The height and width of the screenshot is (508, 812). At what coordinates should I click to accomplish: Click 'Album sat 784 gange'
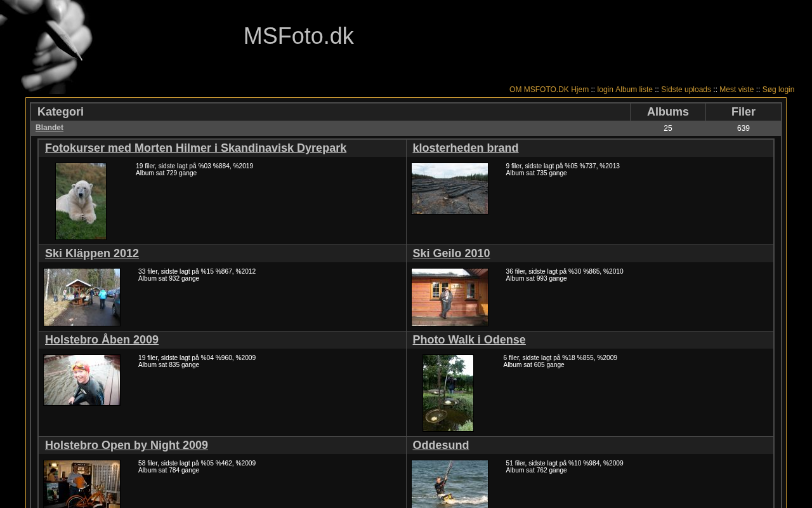[169, 471]
